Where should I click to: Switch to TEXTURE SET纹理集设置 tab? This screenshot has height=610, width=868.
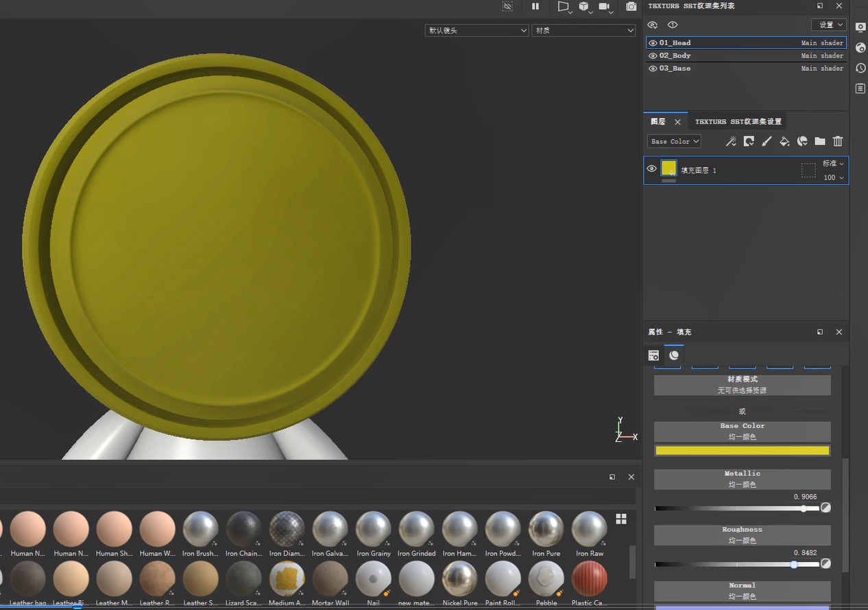coord(738,121)
